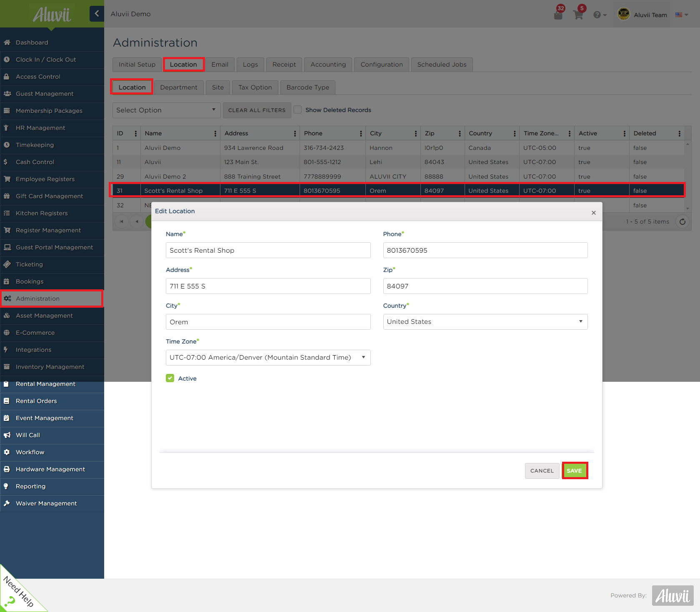700x612 pixels.
Task: Open Rental Orders sidebar item
Action: (x=52, y=401)
